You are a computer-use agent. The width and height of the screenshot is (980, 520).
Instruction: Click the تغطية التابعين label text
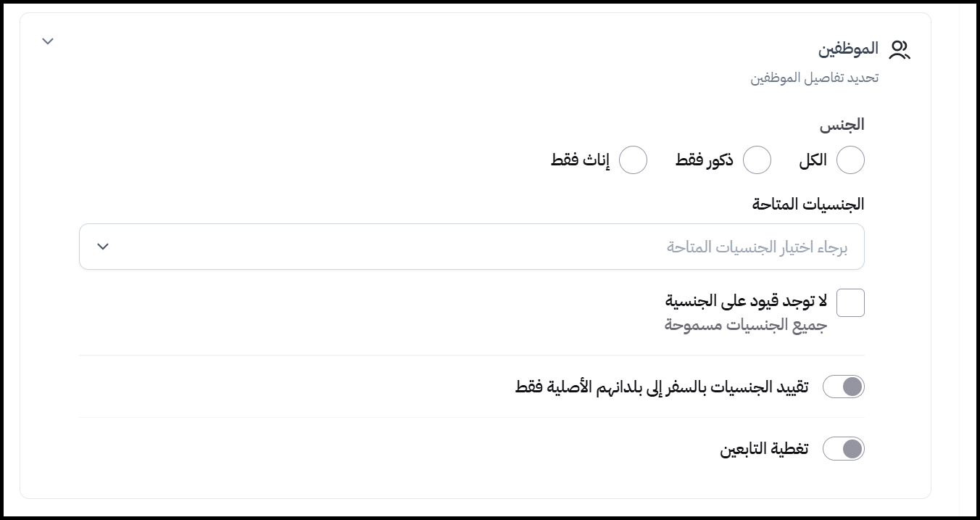coord(764,449)
